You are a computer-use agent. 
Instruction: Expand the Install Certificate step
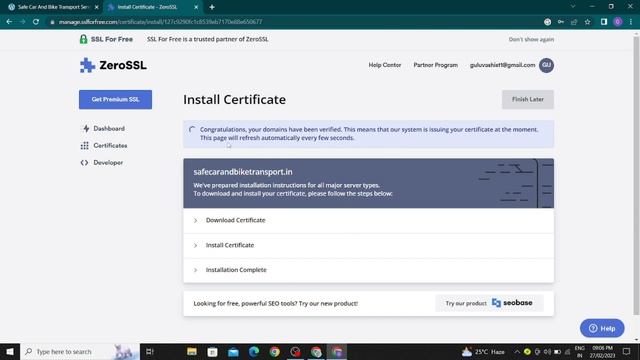(x=369, y=245)
